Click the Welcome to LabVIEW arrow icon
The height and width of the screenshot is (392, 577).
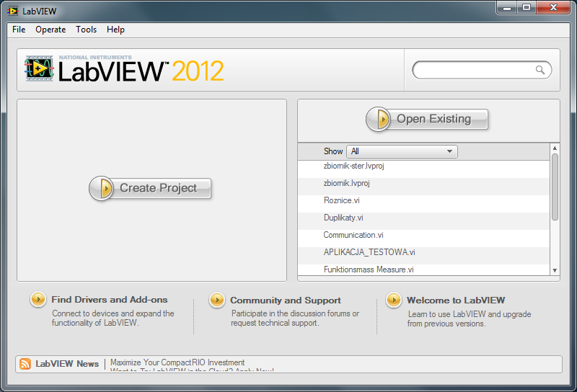[x=393, y=300]
